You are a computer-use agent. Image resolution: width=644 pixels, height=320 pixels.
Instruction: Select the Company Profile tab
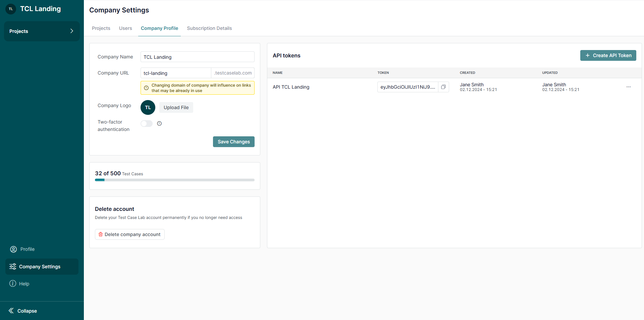[x=159, y=28]
